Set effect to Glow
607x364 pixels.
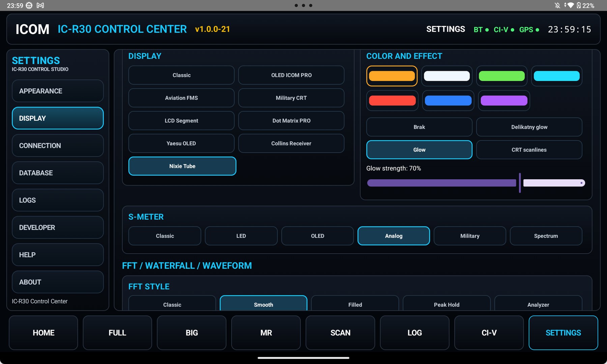pyautogui.click(x=419, y=150)
